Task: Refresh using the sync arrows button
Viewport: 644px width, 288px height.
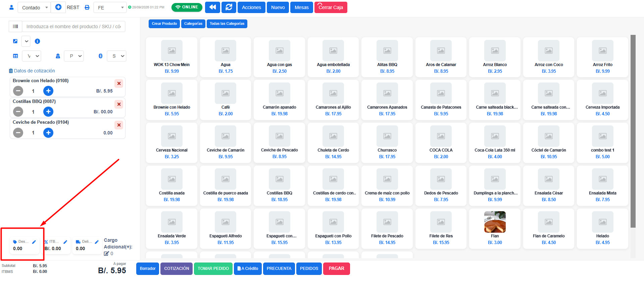Action: coord(229,7)
